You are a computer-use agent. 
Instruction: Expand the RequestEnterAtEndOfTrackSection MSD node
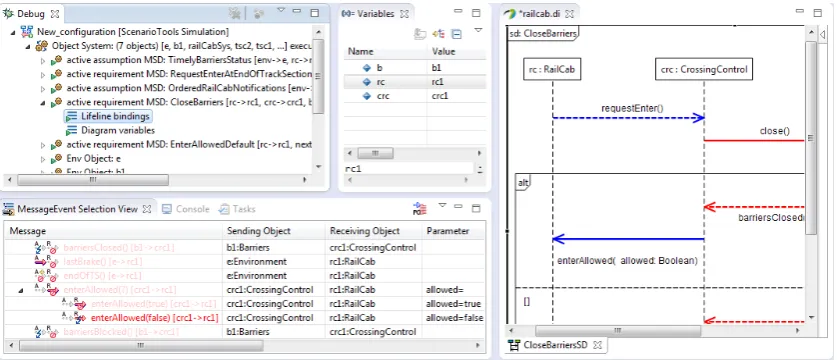tap(43, 75)
